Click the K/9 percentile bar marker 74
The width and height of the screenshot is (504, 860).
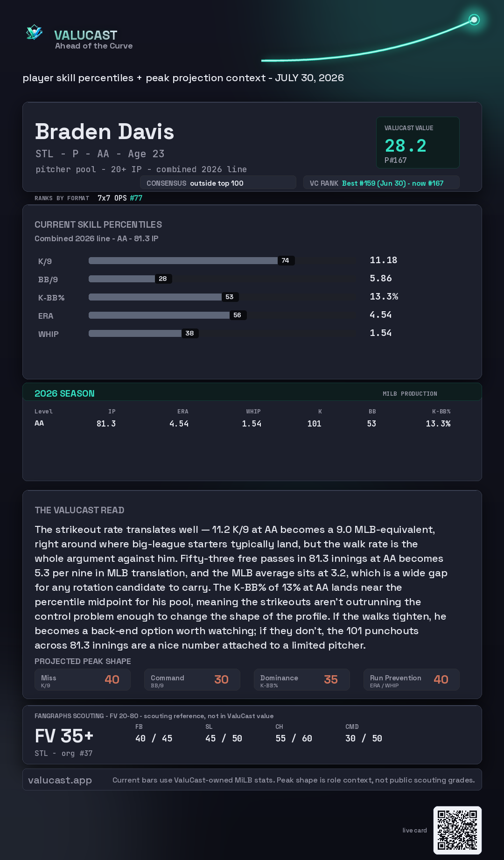click(286, 260)
